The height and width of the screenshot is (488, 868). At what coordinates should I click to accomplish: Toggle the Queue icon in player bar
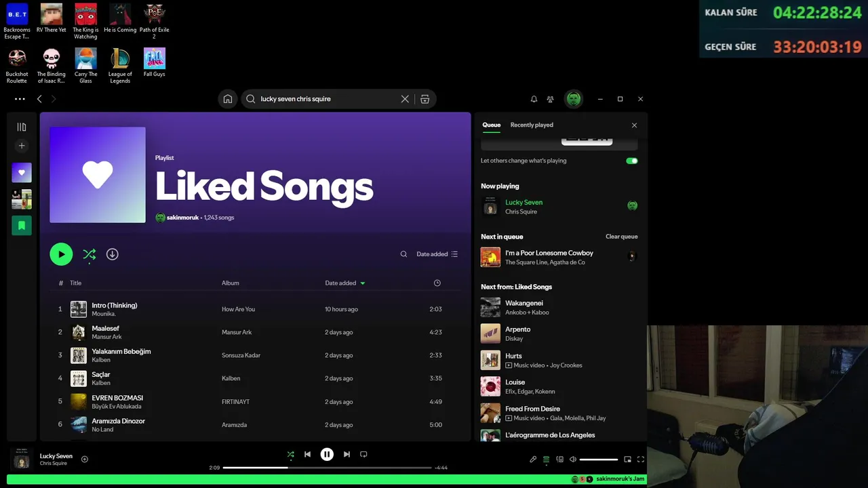click(x=546, y=460)
